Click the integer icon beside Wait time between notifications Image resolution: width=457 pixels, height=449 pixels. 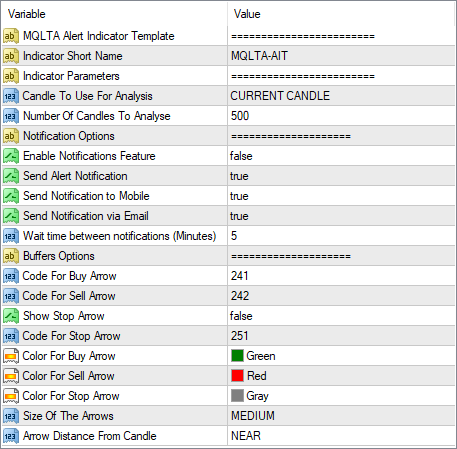pyautogui.click(x=11, y=236)
